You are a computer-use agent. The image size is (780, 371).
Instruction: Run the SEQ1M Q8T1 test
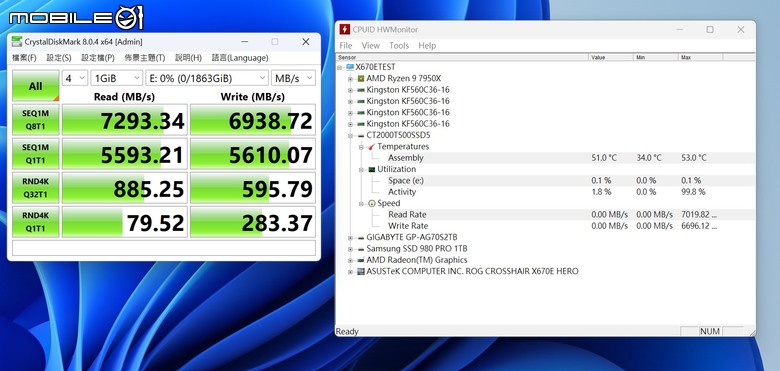click(35, 119)
